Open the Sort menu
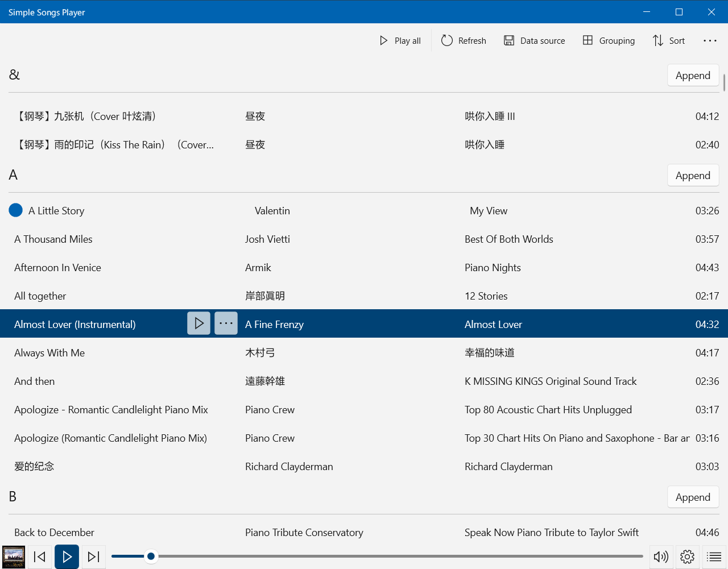This screenshot has height=569, width=728. [x=669, y=40]
